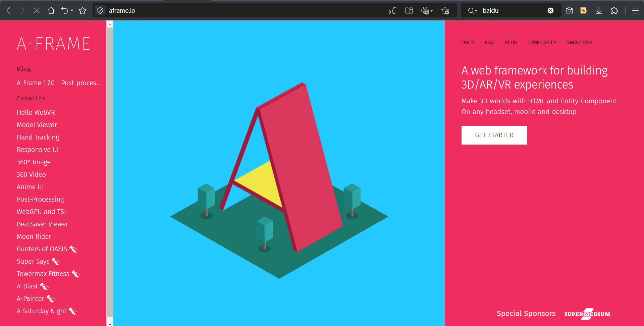Click hand icon beside Gunters of OASIS

[73, 249]
